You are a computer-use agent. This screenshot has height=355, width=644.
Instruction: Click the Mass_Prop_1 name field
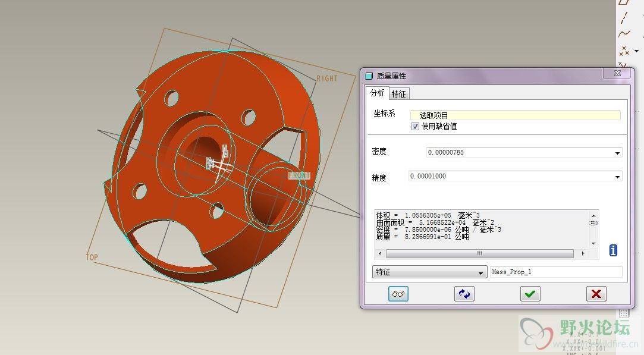coord(555,272)
